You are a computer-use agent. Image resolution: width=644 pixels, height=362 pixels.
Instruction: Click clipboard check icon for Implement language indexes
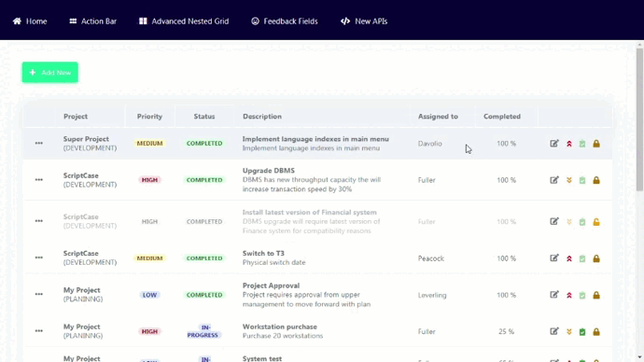582,144
